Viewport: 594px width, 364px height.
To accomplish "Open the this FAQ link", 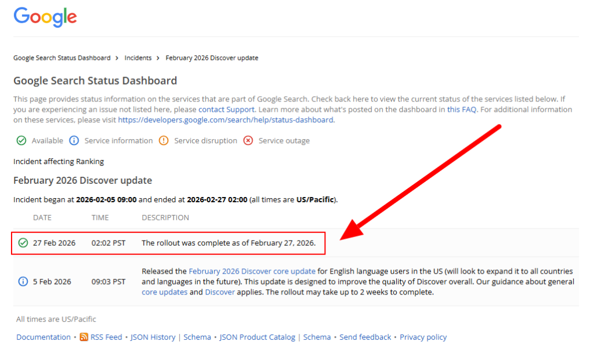I will pyautogui.click(x=462, y=110).
